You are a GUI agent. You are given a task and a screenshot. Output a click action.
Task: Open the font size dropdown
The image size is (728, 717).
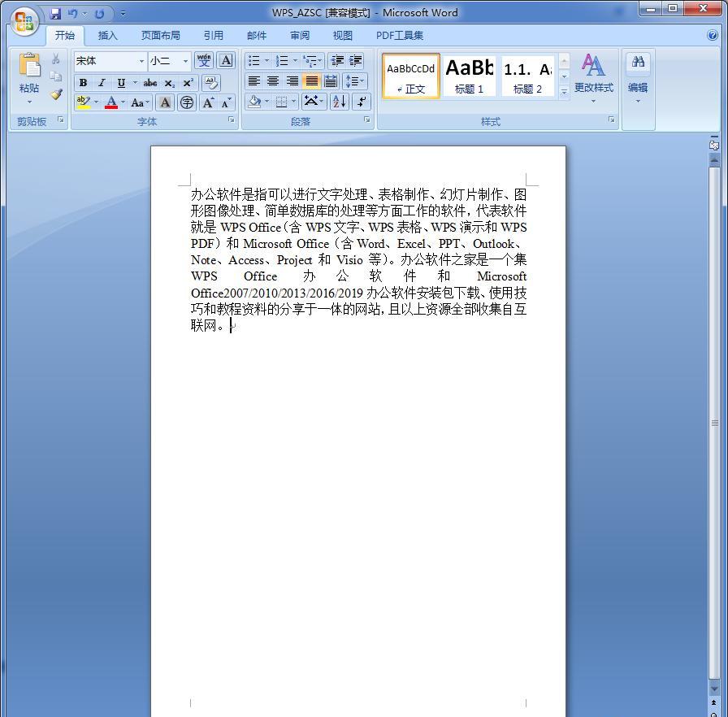point(185,61)
